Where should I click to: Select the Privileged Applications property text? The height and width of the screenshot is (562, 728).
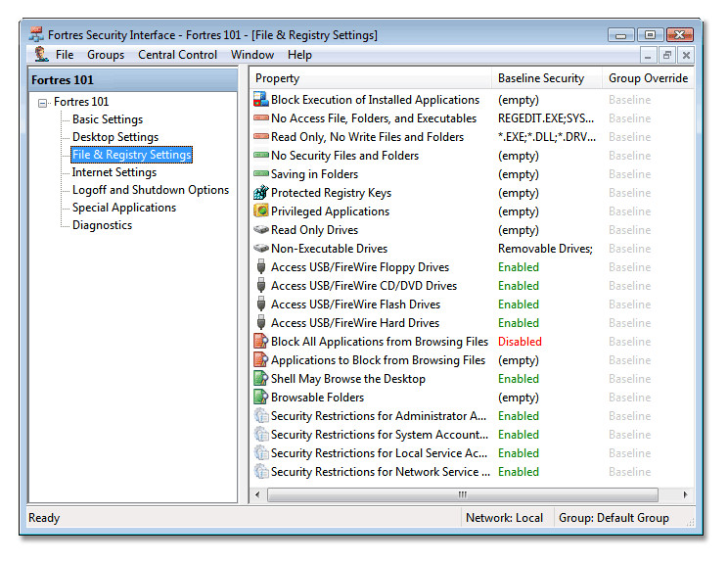(x=330, y=211)
